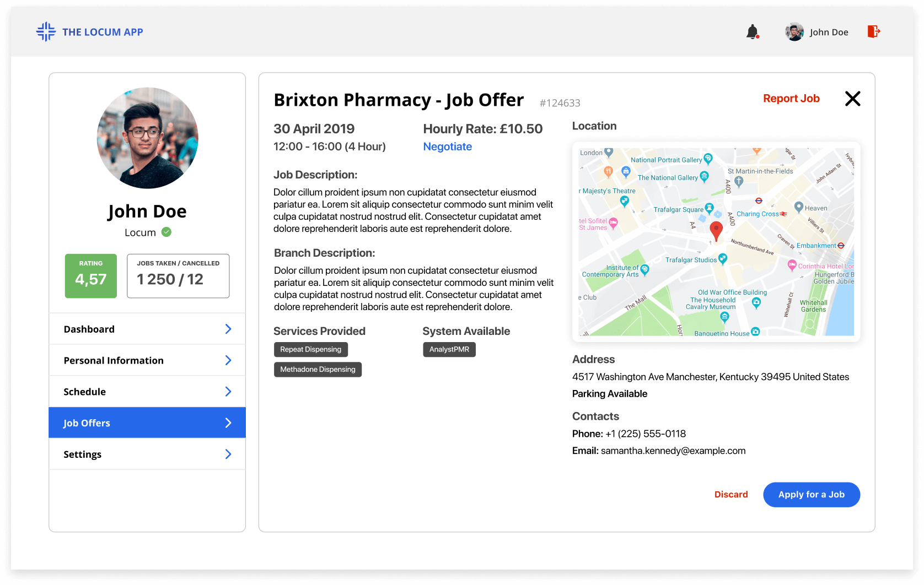Click John Doe header avatar
Viewport: 924px width, 585px height.
(x=794, y=32)
